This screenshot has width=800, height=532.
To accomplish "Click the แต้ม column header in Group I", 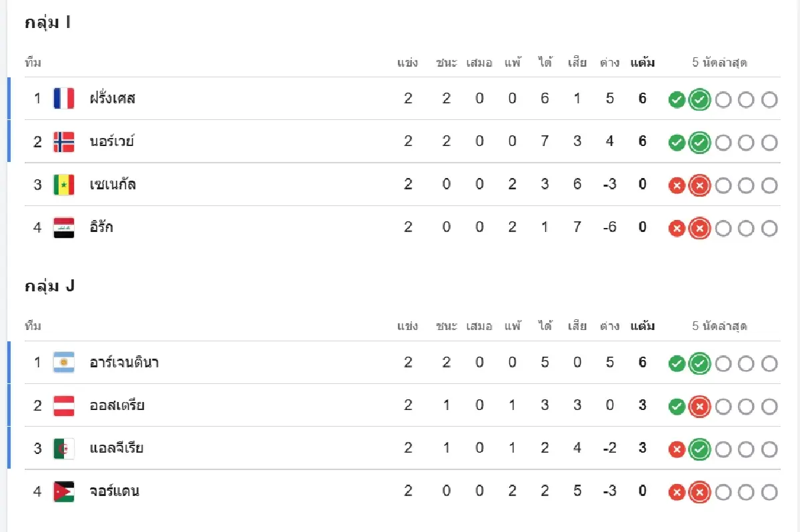I will [643, 63].
